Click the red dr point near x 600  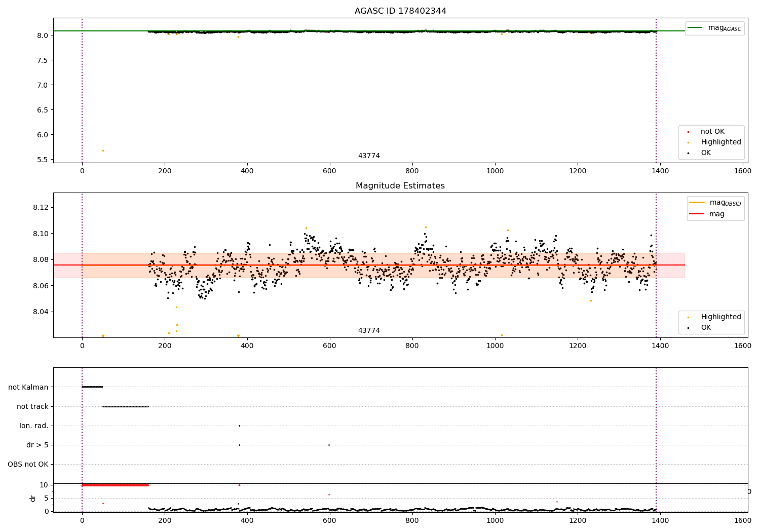(x=329, y=495)
